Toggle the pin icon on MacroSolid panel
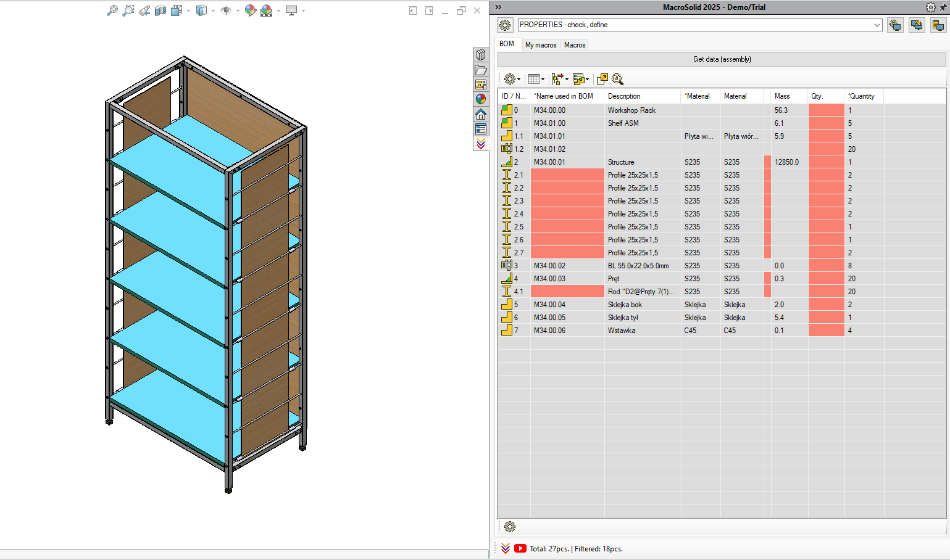This screenshot has height=560, width=950. [x=943, y=7]
